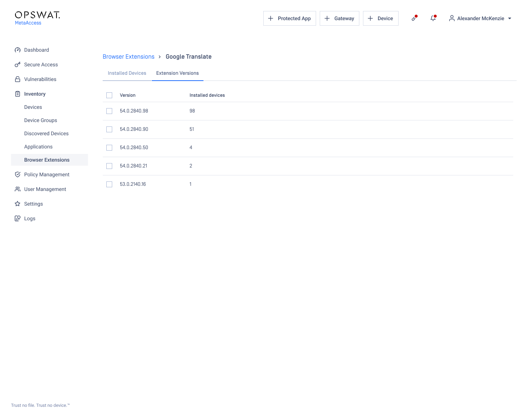Click the Google Translate breadcrumb title
The width and height of the screenshot is (528, 420).
tap(188, 56)
